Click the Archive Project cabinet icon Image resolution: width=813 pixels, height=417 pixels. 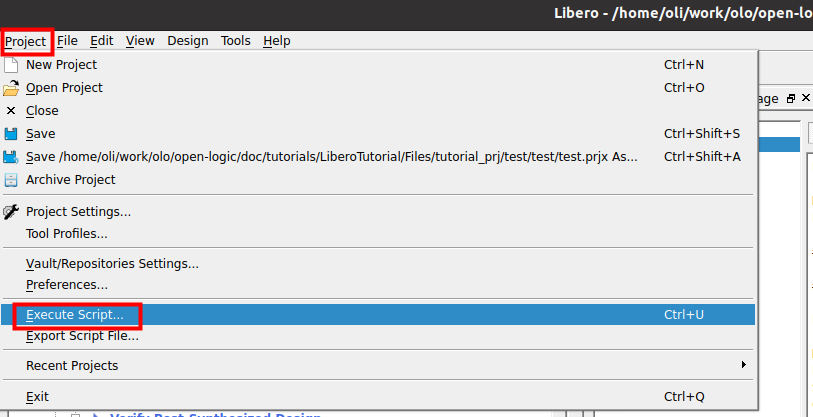pos(11,180)
